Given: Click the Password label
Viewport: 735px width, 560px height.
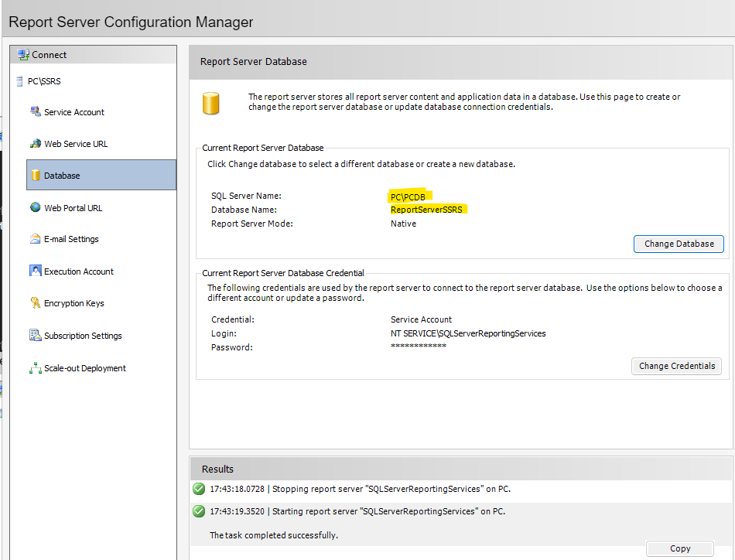Looking at the screenshot, I should (231, 347).
